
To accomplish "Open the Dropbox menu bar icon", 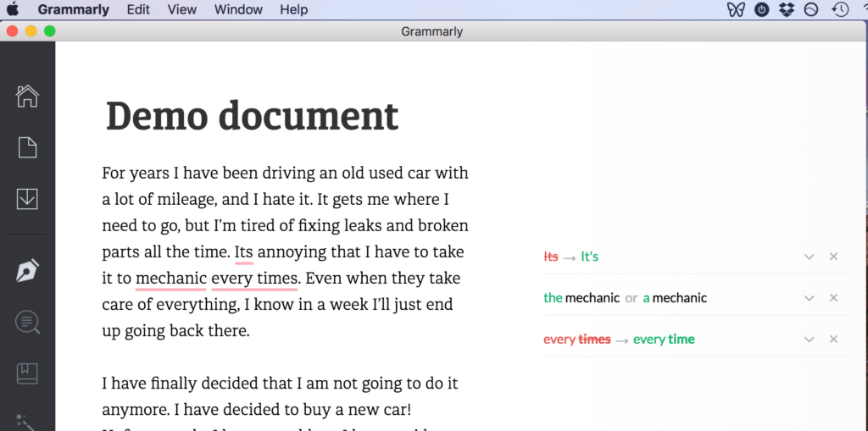I will [787, 9].
